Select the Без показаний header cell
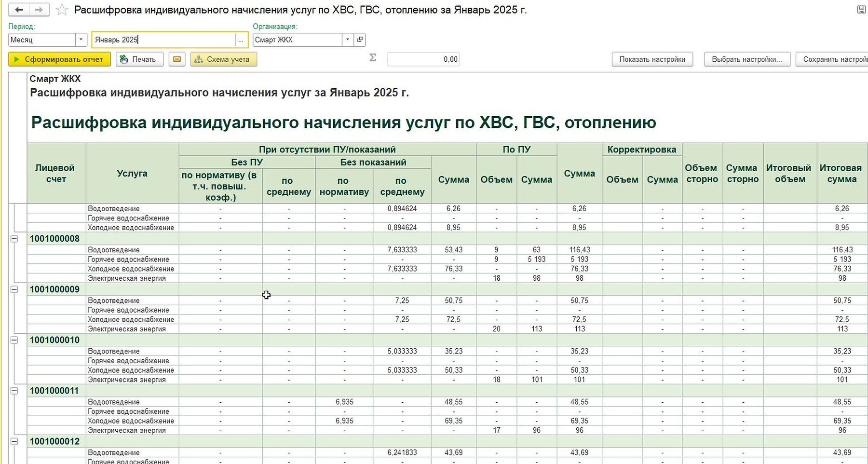This screenshot has width=868, height=464. [x=373, y=163]
